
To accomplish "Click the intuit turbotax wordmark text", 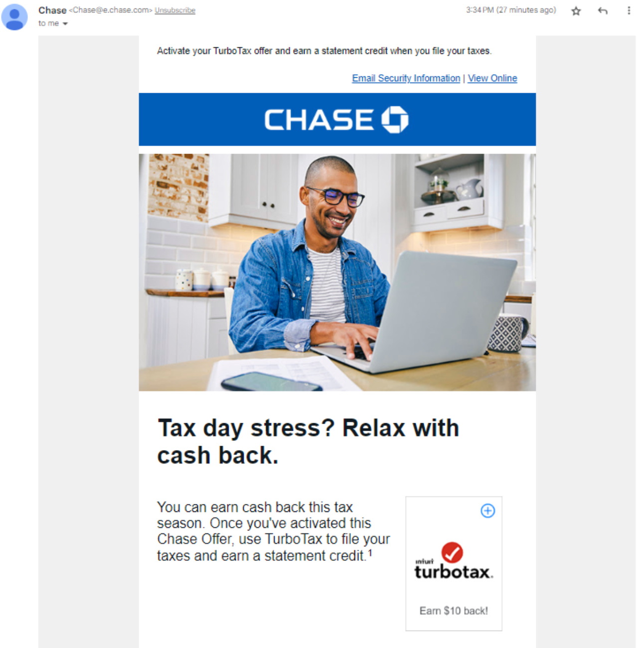I will 454,571.
